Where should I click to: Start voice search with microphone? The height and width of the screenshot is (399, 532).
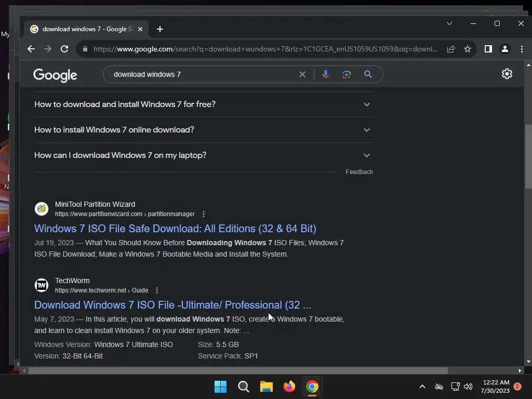coord(325,74)
